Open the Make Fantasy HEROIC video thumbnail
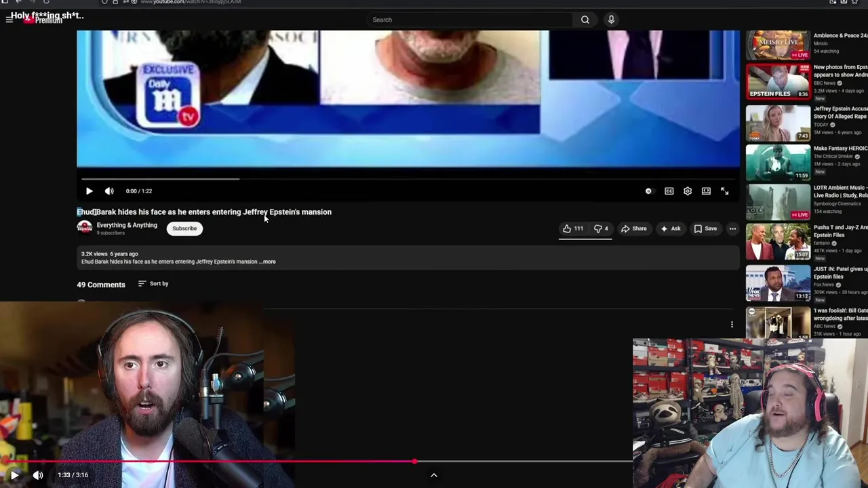 click(x=778, y=162)
